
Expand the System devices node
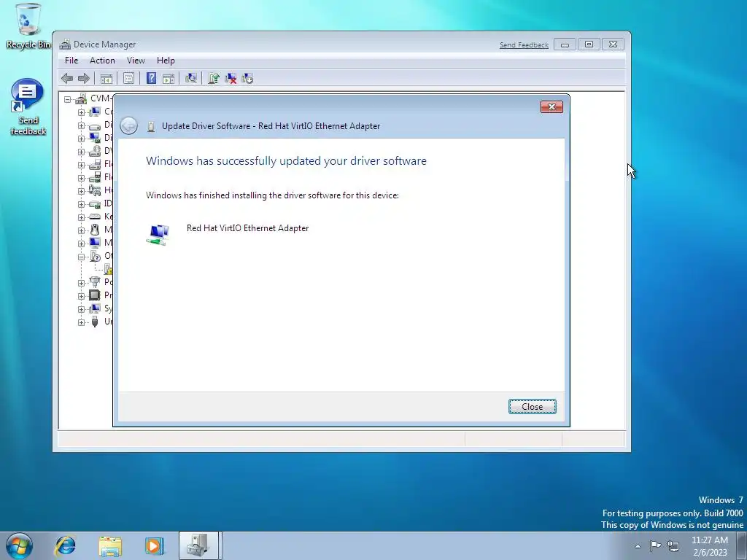tap(81, 308)
